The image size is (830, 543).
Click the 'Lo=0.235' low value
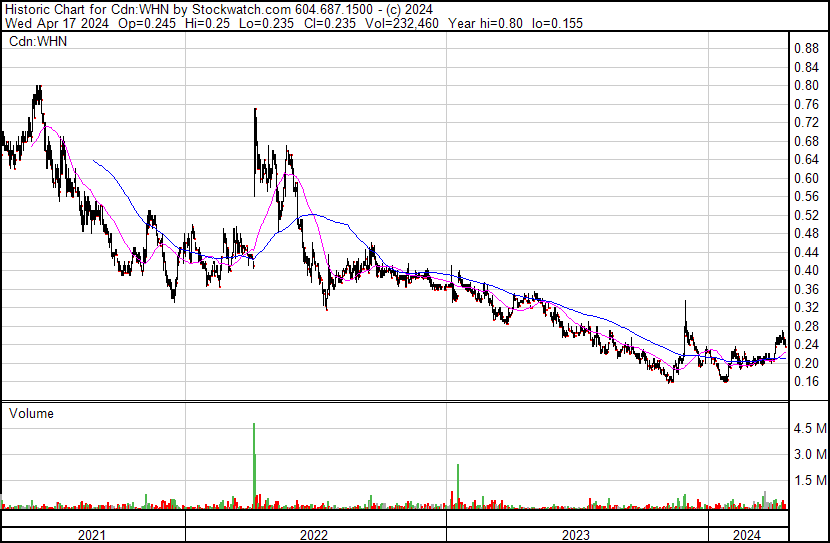click(x=266, y=23)
